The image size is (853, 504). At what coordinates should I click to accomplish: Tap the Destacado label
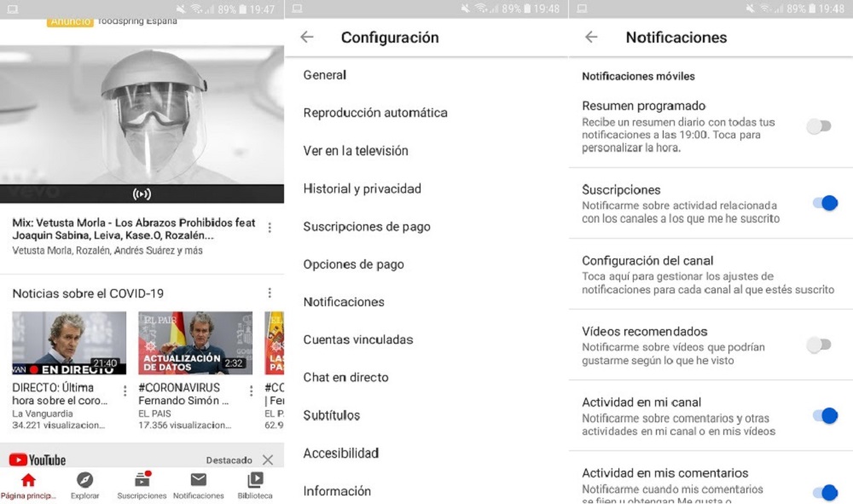click(x=229, y=460)
